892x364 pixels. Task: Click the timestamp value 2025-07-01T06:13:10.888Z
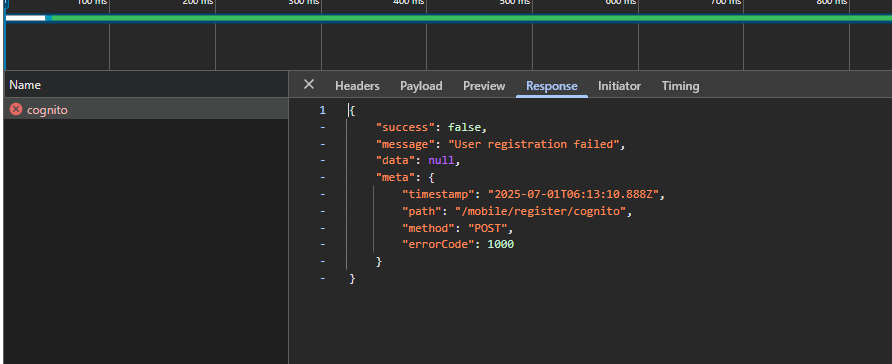tap(573, 194)
